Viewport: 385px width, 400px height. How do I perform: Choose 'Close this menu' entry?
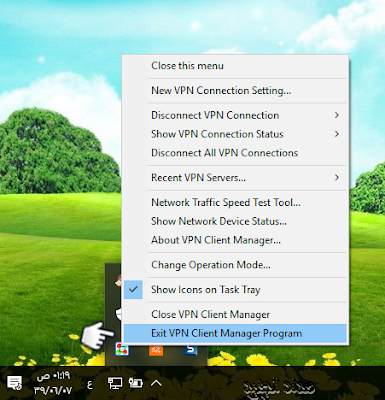pos(235,66)
